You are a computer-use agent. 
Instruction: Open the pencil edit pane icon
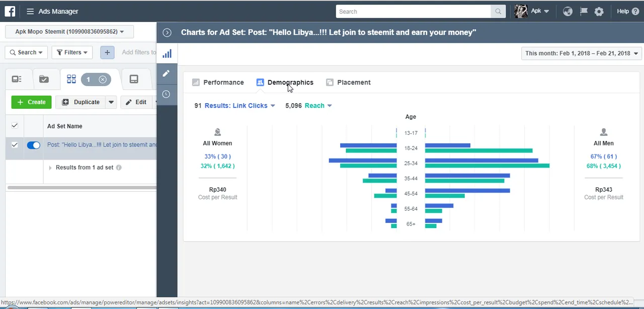(x=167, y=73)
